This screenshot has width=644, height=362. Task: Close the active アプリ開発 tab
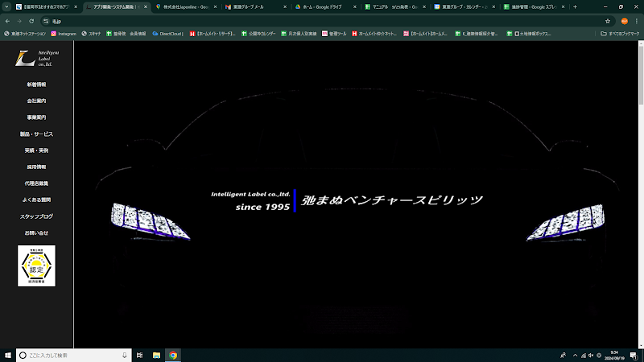[146, 7]
